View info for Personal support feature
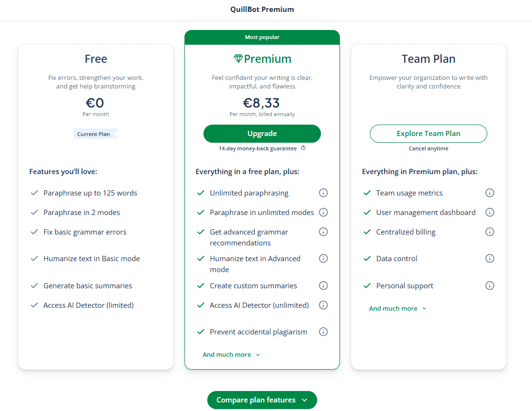Image resolution: width=532 pixels, height=411 pixels. 490,285
